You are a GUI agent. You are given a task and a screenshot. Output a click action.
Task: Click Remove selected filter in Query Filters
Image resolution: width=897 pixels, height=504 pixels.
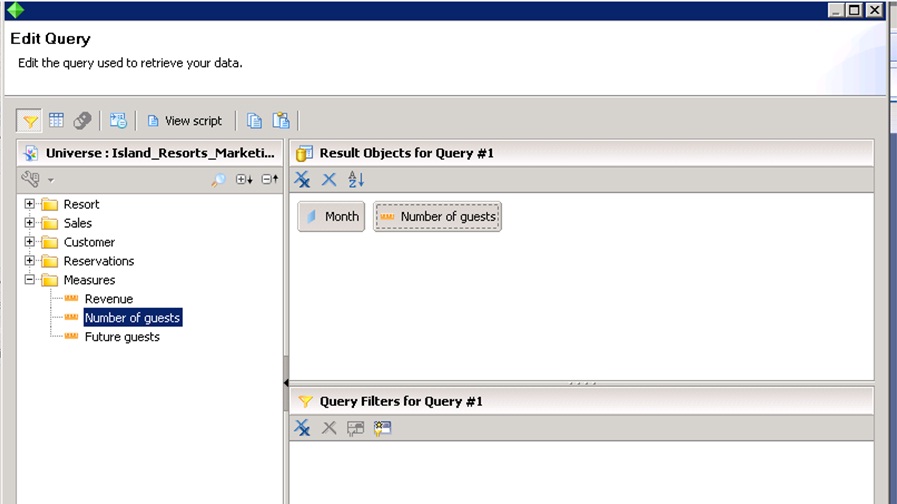pyautogui.click(x=329, y=428)
